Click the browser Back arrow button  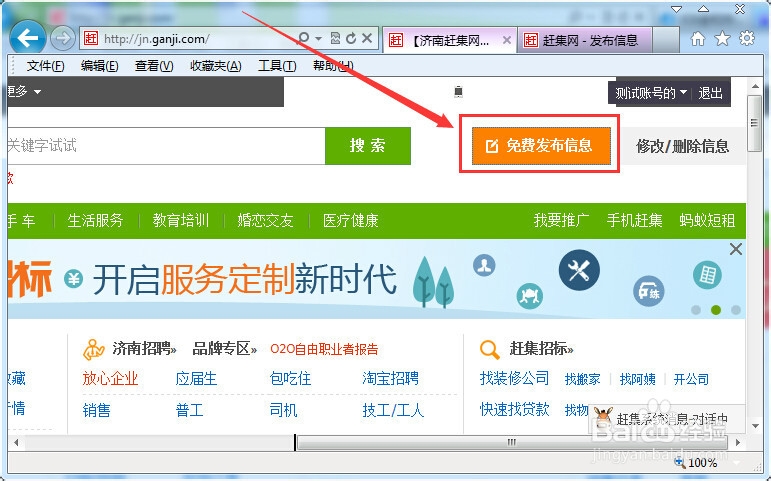click(x=28, y=37)
